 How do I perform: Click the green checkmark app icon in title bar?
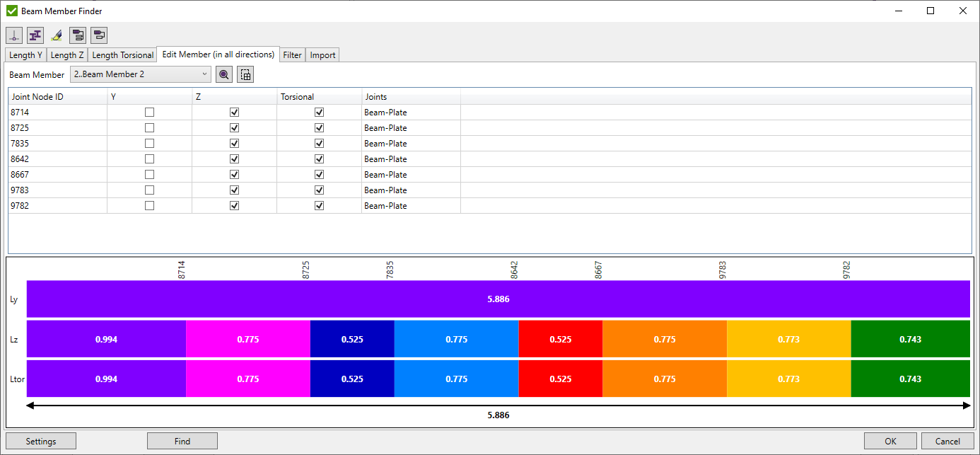pos(11,11)
